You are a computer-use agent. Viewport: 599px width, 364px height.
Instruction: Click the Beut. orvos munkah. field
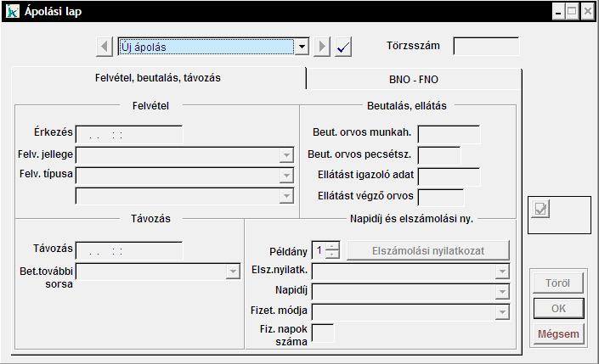[x=449, y=134]
